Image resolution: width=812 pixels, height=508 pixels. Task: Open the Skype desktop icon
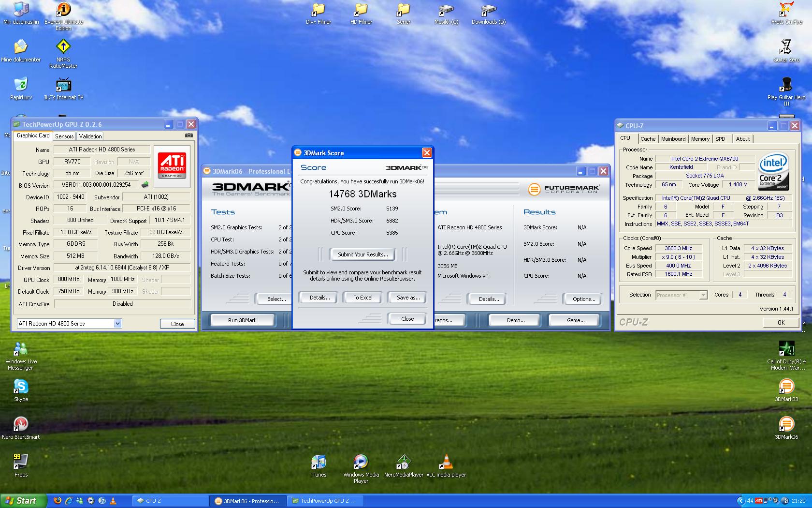point(21,387)
